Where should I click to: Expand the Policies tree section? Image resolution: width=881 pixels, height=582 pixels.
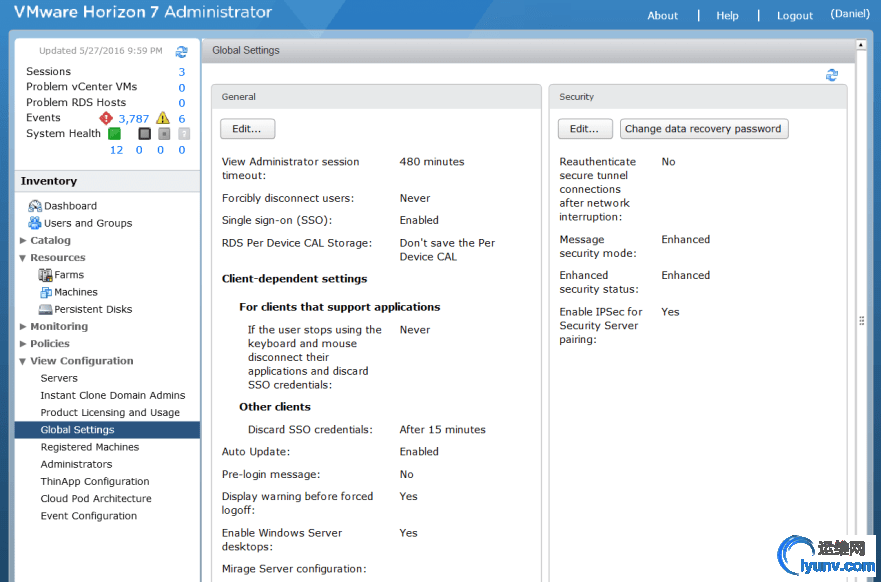23,344
